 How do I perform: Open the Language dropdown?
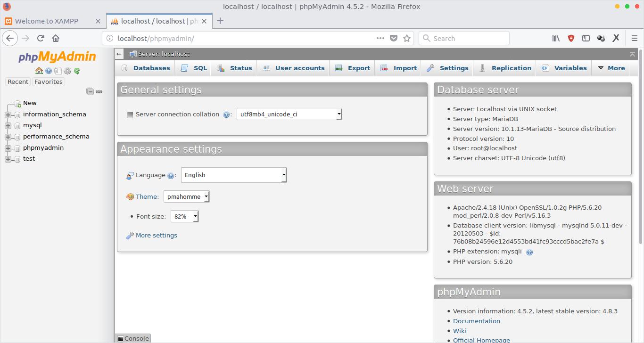tap(234, 175)
